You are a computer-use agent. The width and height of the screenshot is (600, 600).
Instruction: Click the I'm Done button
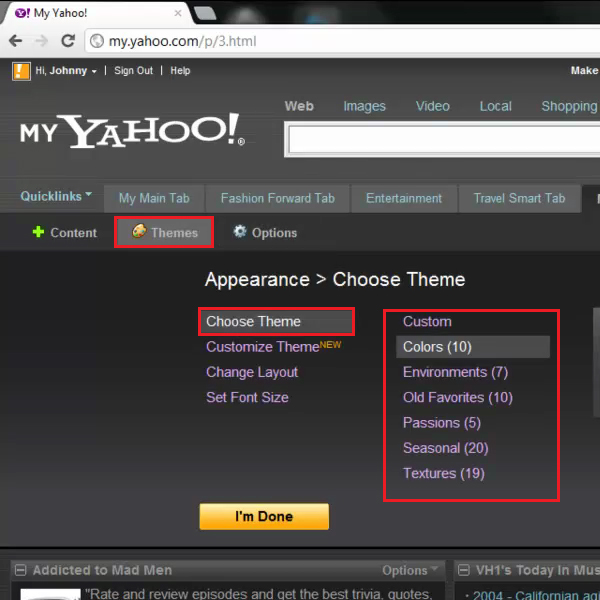pyautogui.click(x=264, y=517)
